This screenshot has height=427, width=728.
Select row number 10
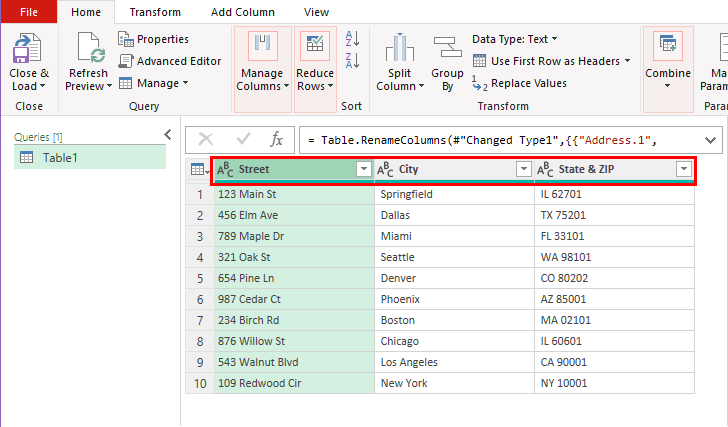pyautogui.click(x=200, y=383)
